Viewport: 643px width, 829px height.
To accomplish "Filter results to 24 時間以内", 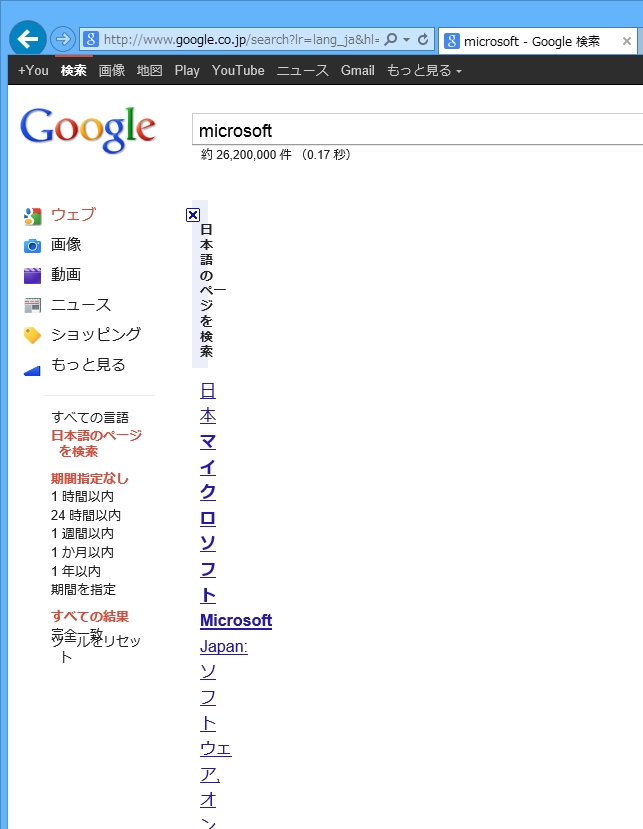I will click(x=86, y=515).
